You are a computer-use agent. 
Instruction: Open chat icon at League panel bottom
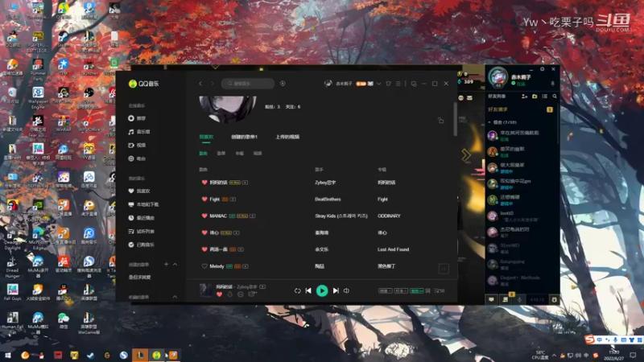tap(491, 299)
